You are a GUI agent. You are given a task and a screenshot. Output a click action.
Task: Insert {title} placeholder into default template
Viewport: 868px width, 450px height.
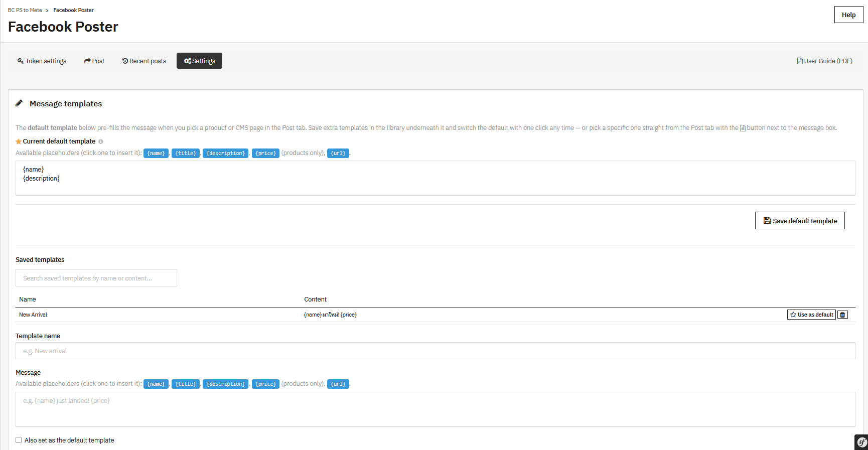coord(186,153)
